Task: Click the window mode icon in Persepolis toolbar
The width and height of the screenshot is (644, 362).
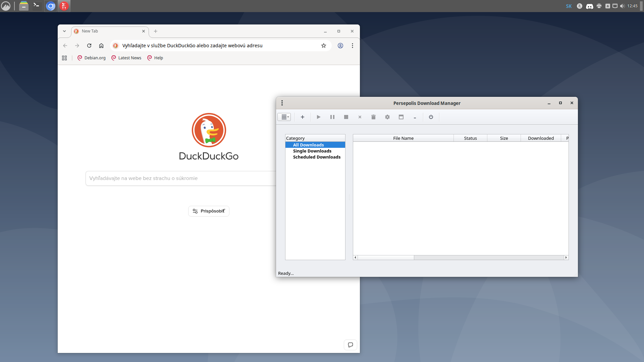Action: [x=401, y=117]
